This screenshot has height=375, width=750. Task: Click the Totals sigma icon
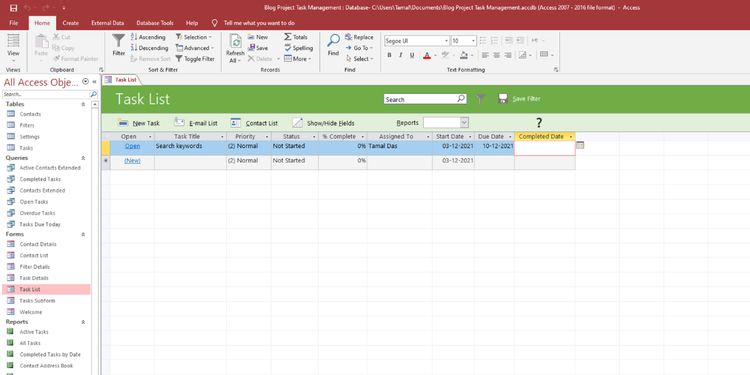(x=287, y=37)
